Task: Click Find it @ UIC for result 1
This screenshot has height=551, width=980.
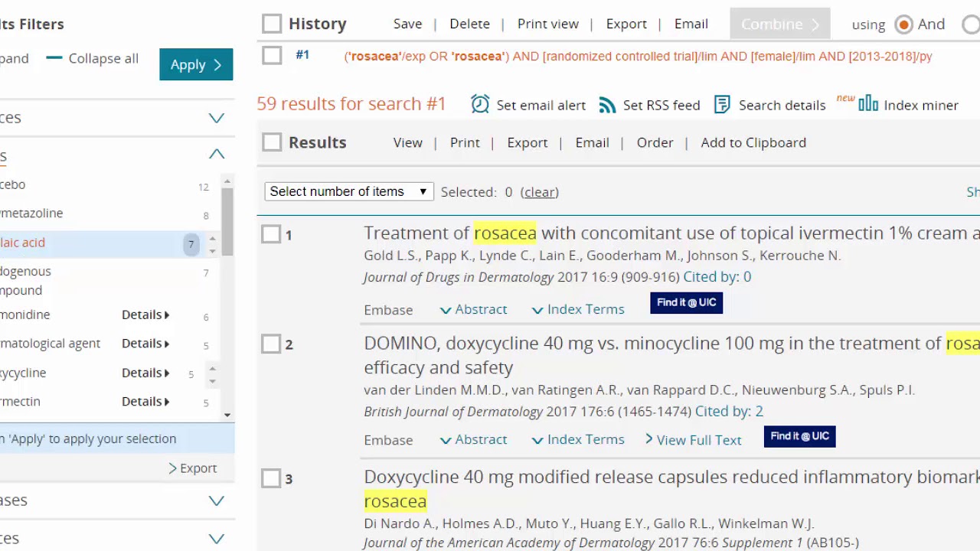Action: tap(686, 302)
